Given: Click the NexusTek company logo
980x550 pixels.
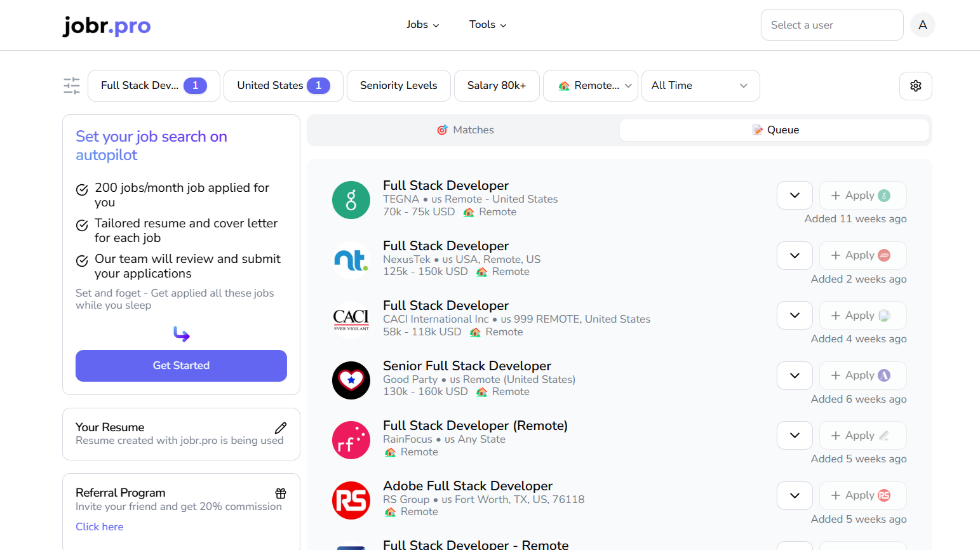Looking at the screenshot, I should coord(351,260).
